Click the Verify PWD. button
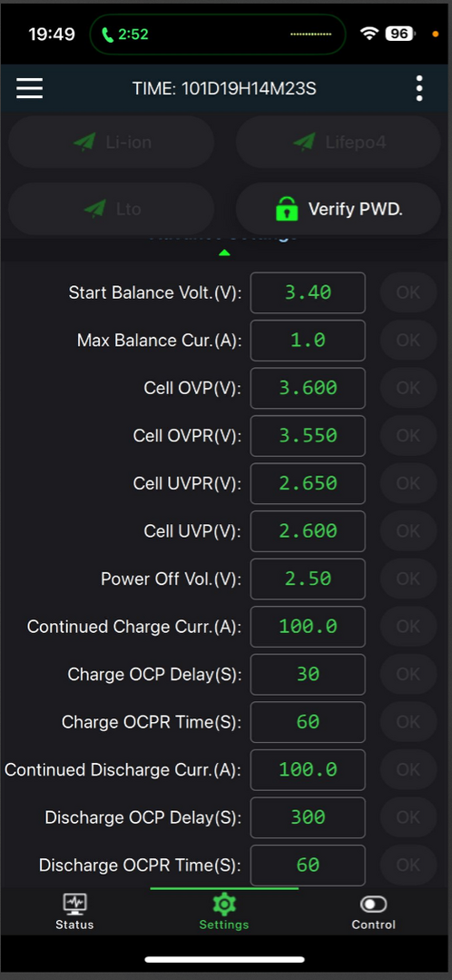The height and width of the screenshot is (980, 452). pos(338,209)
